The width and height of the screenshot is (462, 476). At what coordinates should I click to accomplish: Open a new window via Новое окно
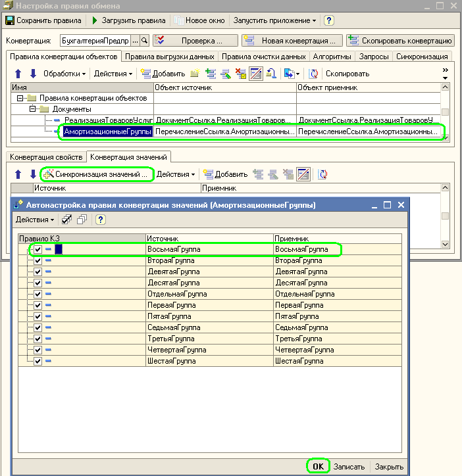199,20
